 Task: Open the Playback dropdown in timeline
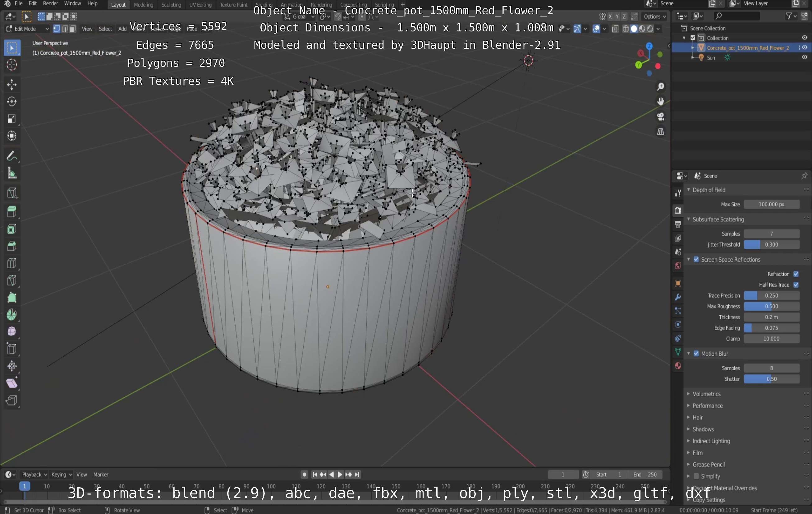click(34, 474)
